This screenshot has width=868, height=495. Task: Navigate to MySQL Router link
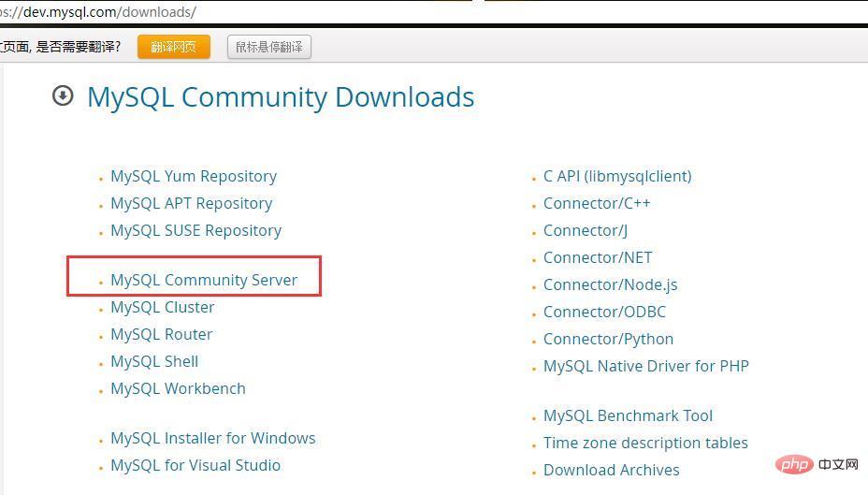click(161, 334)
